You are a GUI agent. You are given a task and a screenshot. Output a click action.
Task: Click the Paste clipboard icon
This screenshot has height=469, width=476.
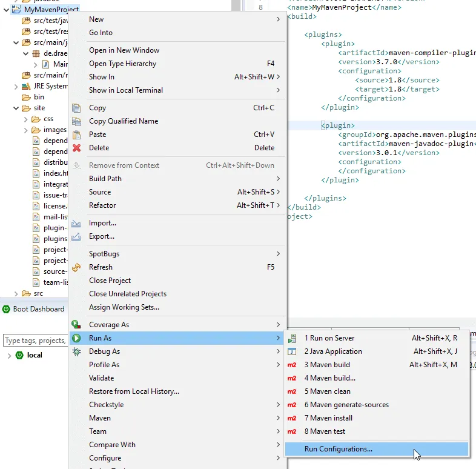76,135
